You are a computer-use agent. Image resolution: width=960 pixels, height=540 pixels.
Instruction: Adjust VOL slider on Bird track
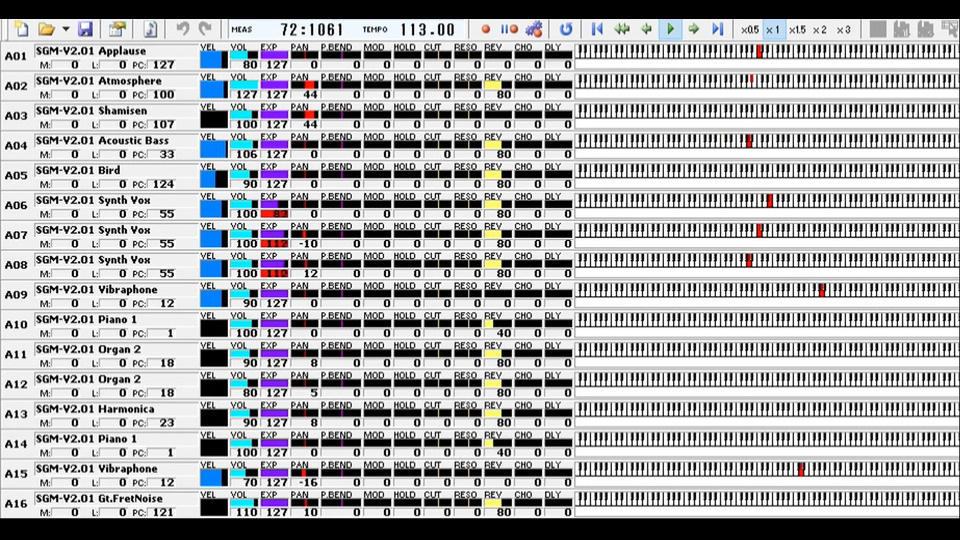click(244, 174)
